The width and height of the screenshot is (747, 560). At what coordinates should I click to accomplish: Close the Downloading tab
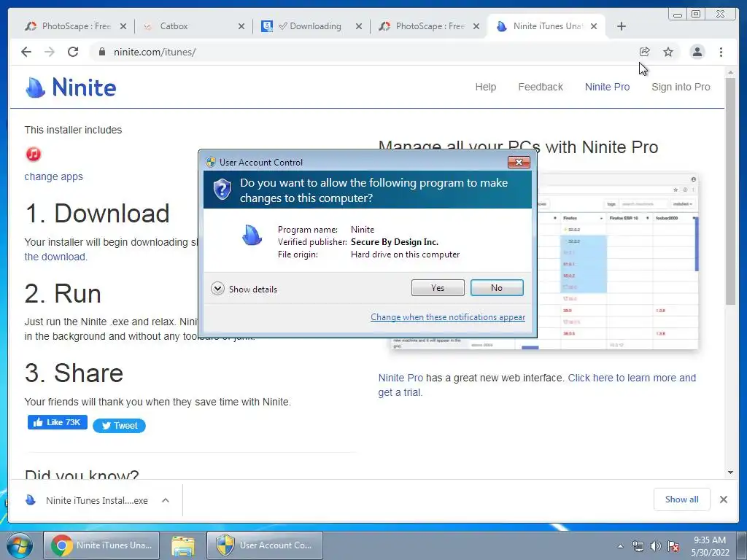tap(359, 26)
